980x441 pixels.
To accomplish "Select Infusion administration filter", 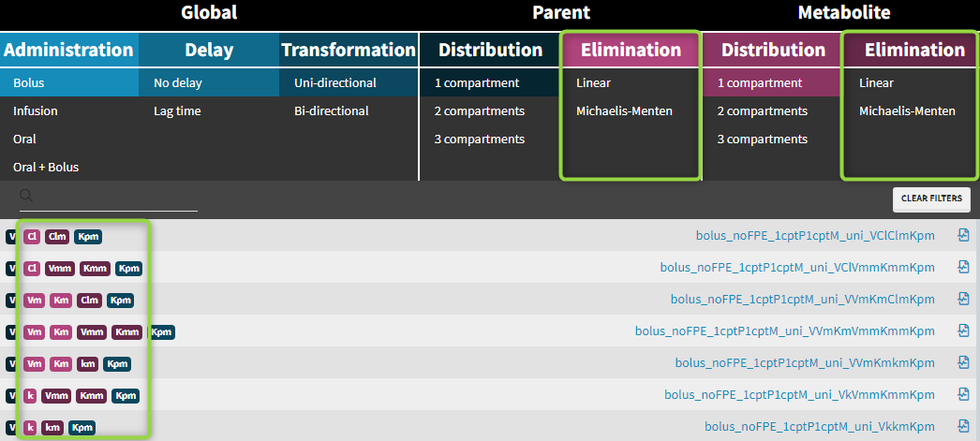I will pyautogui.click(x=36, y=110).
